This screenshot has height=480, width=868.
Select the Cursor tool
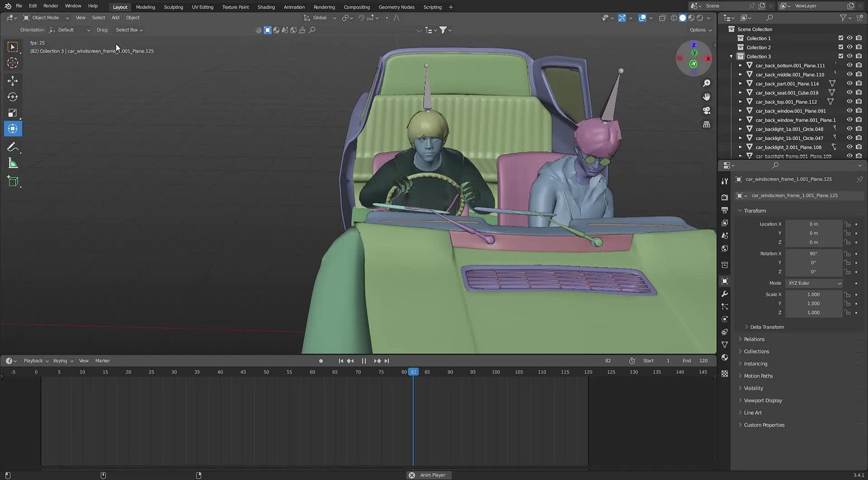(x=13, y=63)
